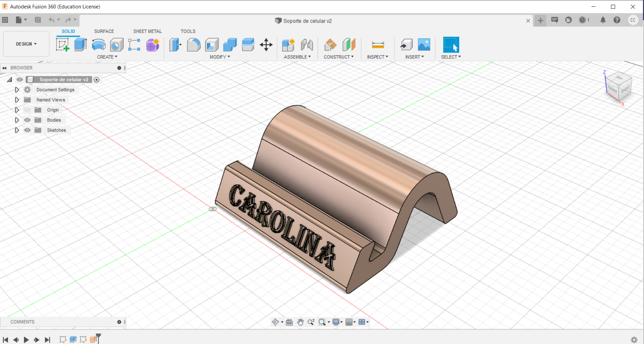644x344 pixels.
Task: Save the design with the Save icon
Action: pyautogui.click(x=38, y=20)
